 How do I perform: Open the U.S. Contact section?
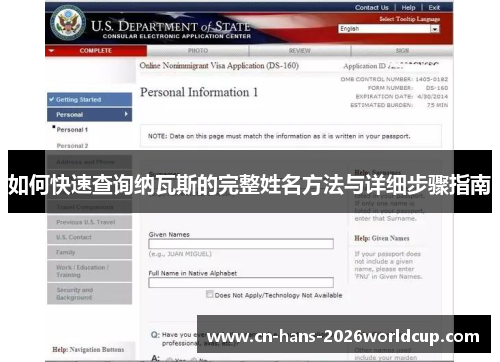pyautogui.click(x=89, y=237)
